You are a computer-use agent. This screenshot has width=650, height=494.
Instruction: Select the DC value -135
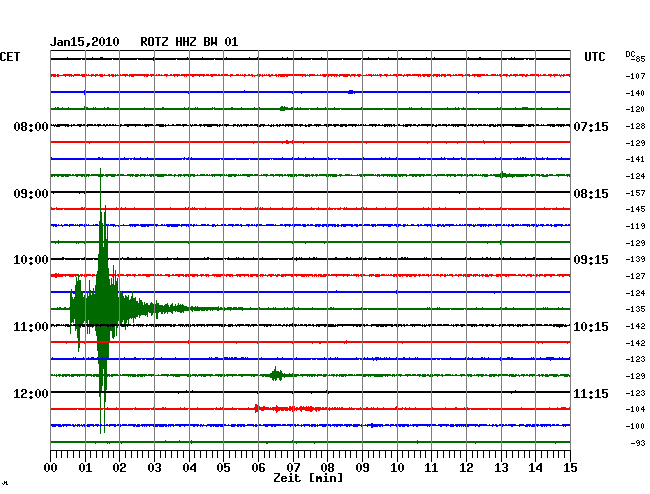coord(635,309)
